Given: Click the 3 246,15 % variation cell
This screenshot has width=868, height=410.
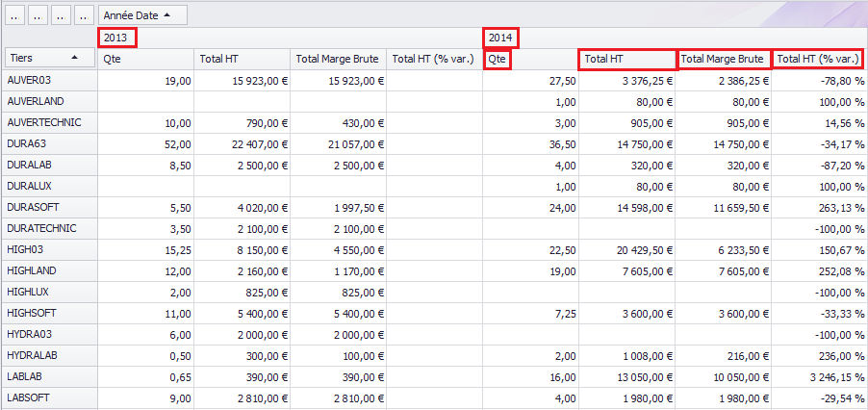Looking at the screenshot, I should (819, 377).
